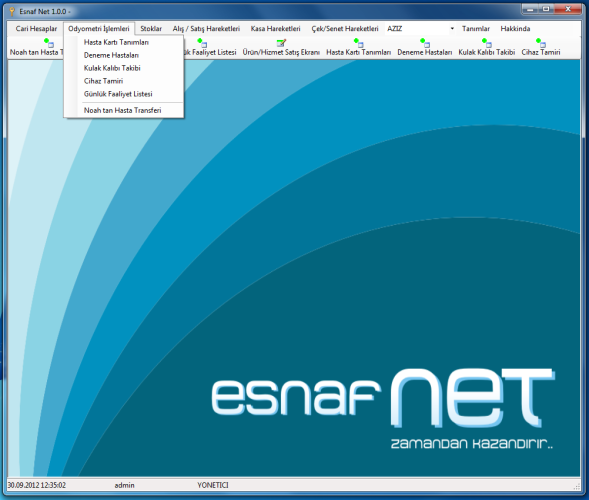
Task: Click the status bar corner grip
Action: [577, 486]
